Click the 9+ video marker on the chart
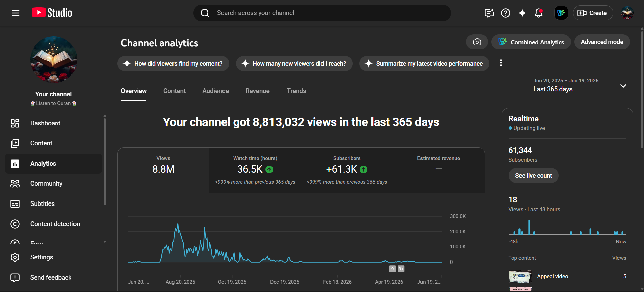Viewport: 644px width, 292px height. click(x=401, y=269)
